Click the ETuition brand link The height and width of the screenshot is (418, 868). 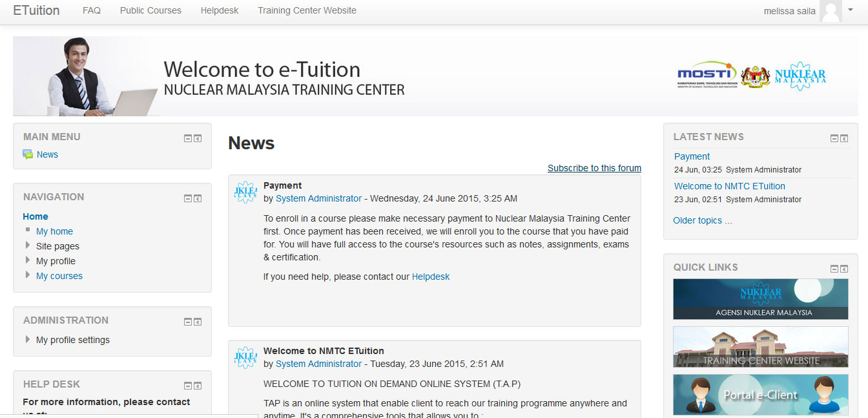pos(36,10)
